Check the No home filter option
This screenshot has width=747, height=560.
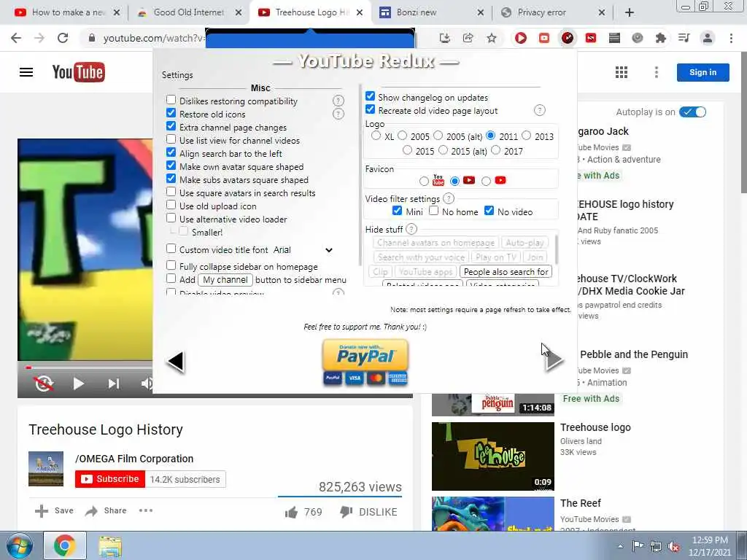[433, 211]
